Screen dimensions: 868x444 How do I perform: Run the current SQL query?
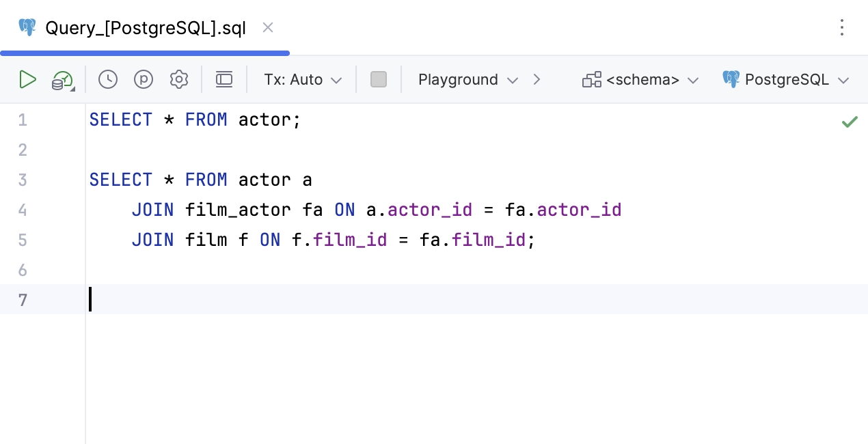[28, 79]
